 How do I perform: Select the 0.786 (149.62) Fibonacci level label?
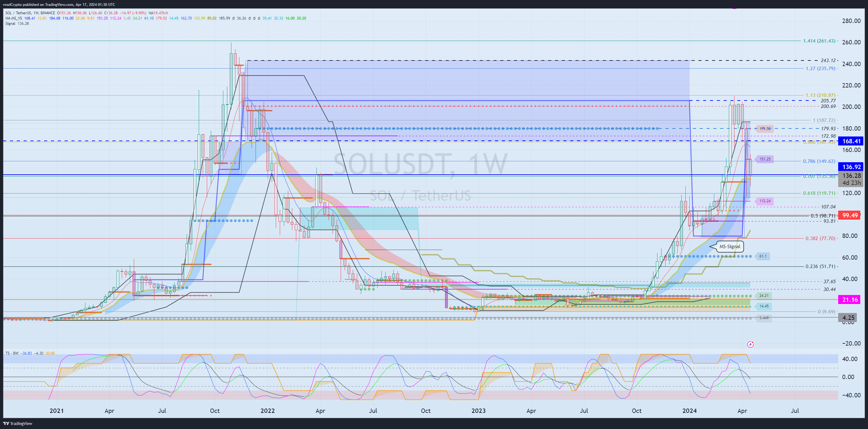pos(819,161)
